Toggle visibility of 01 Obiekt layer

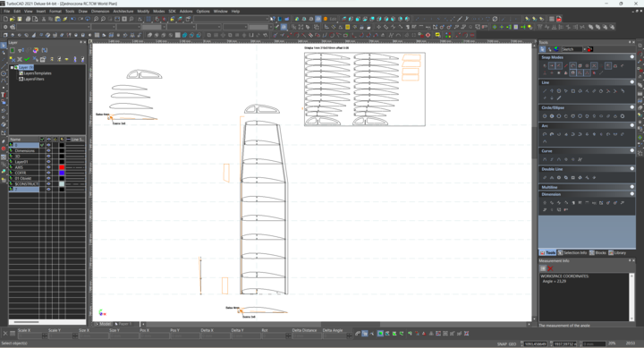click(48, 178)
